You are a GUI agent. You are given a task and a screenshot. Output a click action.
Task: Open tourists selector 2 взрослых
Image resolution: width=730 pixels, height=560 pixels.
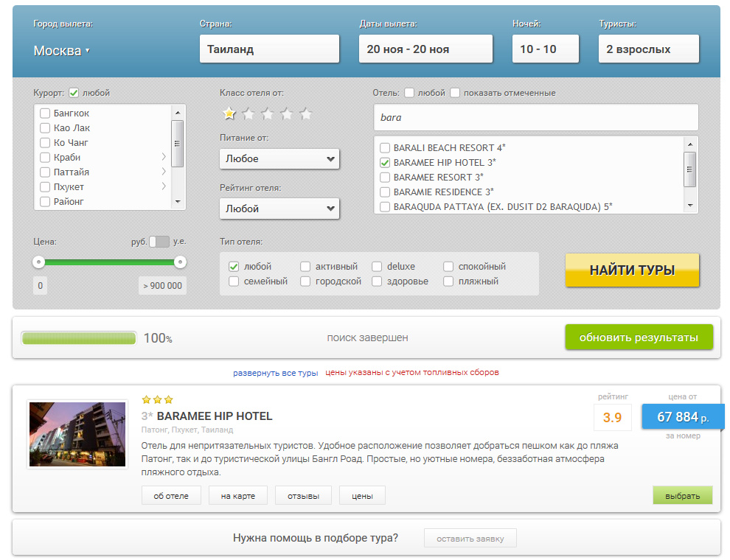tap(649, 49)
